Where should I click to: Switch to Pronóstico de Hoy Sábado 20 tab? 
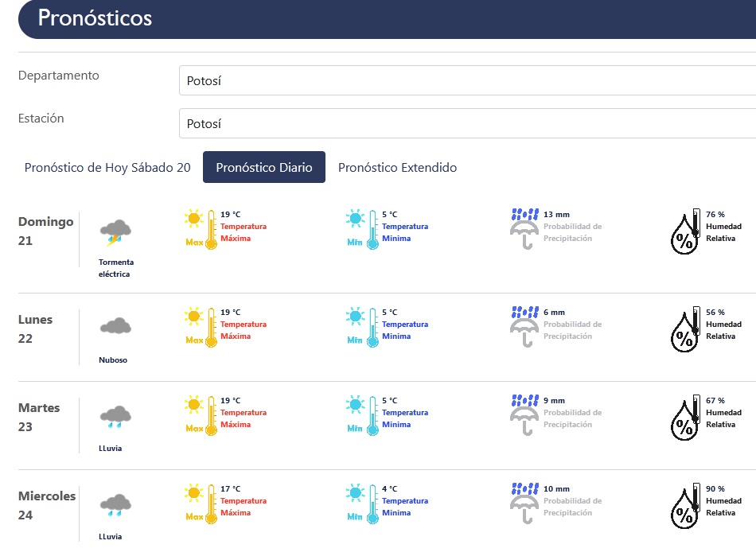(107, 168)
